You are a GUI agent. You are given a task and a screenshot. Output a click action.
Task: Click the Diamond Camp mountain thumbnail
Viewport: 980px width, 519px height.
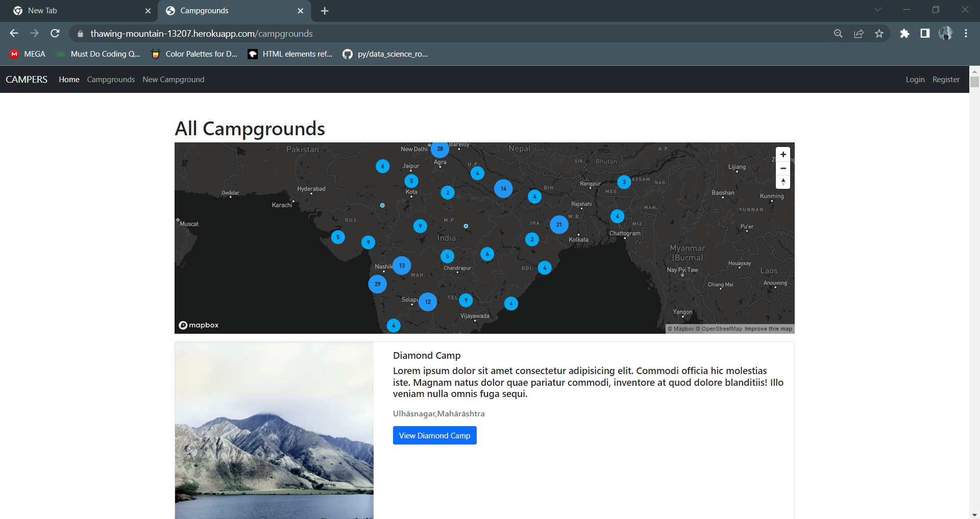pos(274,430)
